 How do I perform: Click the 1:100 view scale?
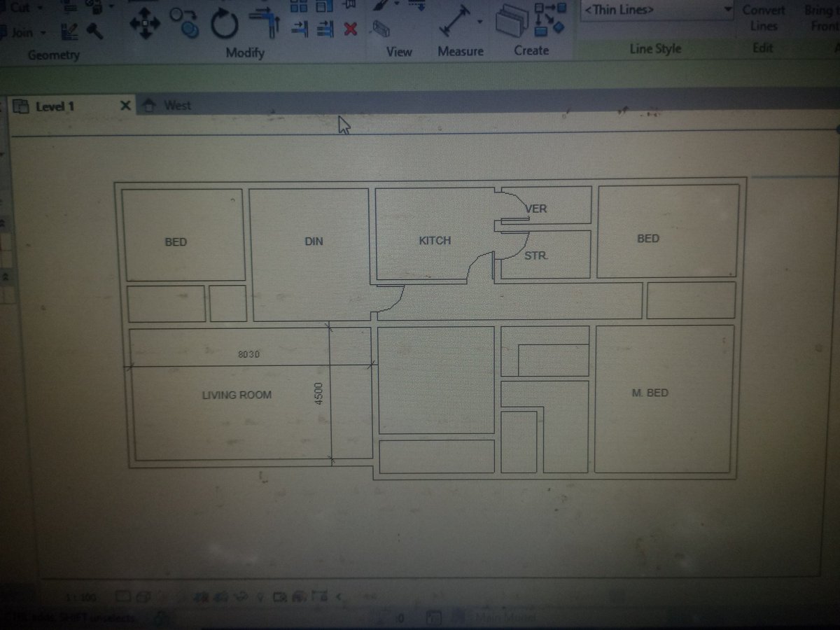point(81,598)
